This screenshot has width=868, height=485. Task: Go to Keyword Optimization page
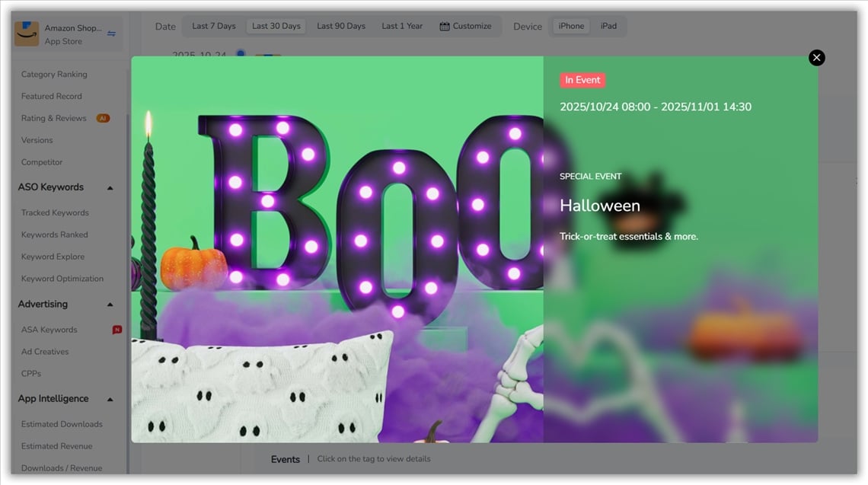pos(62,279)
